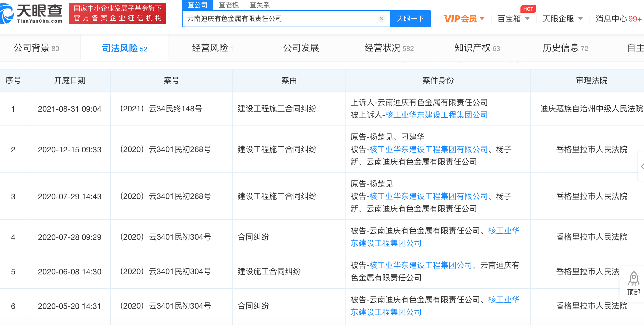The height and width of the screenshot is (325, 644).
Task: Click the rocket back-to-top icon
Action: click(634, 279)
